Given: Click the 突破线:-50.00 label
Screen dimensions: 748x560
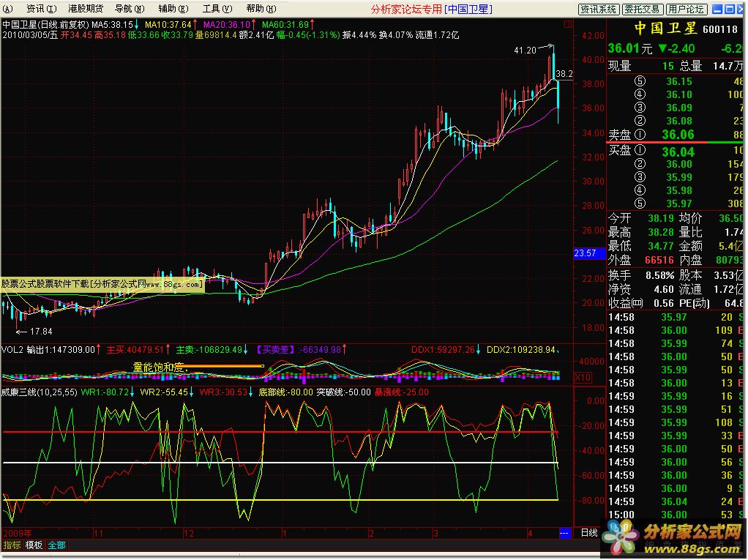Looking at the screenshot, I should click(343, 392).
